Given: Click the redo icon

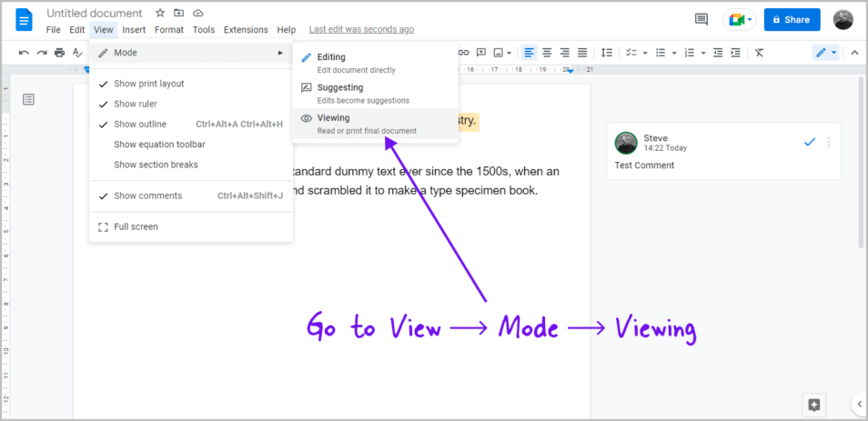Looking at the screenshot, I should (42, 53).
